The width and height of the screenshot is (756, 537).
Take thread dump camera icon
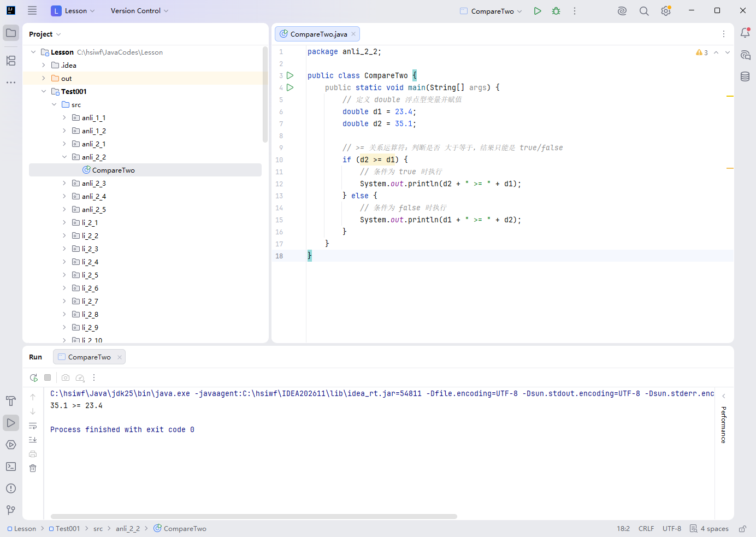pos(66,377)
